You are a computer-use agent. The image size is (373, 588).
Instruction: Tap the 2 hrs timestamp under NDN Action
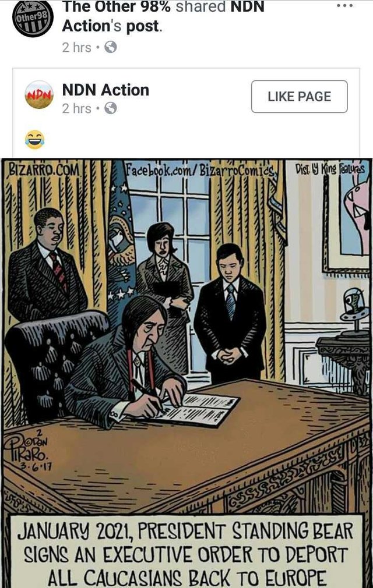coord(76,108)
